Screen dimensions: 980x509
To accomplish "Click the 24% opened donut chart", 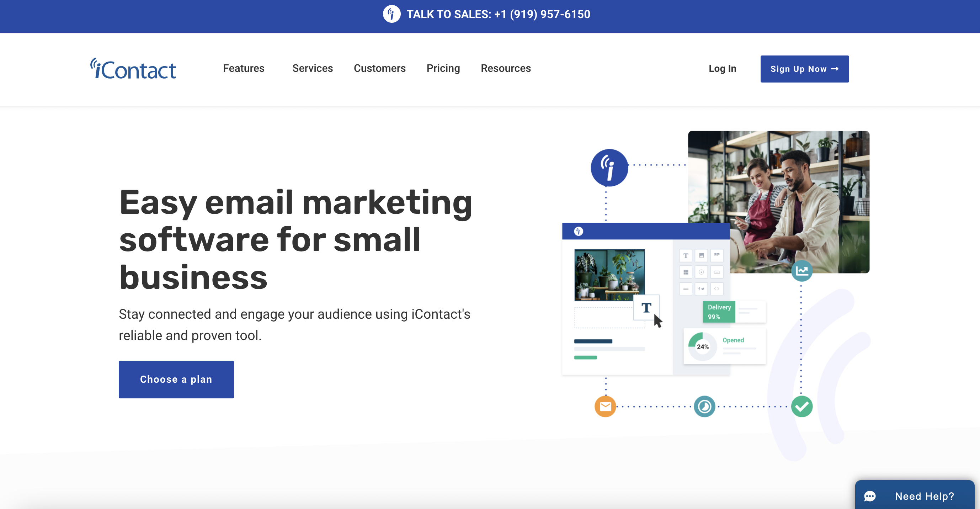I will 702,346.
